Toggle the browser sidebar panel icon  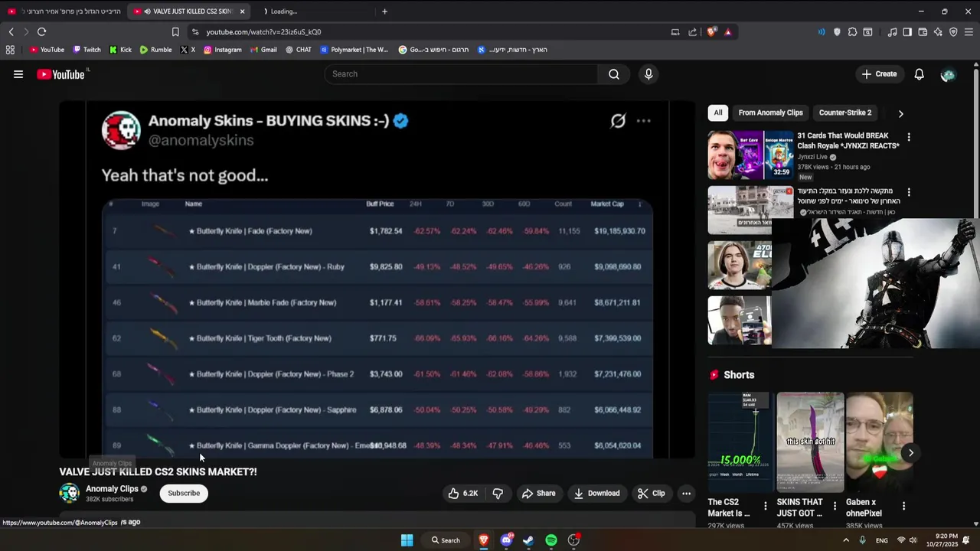(907, 32)
